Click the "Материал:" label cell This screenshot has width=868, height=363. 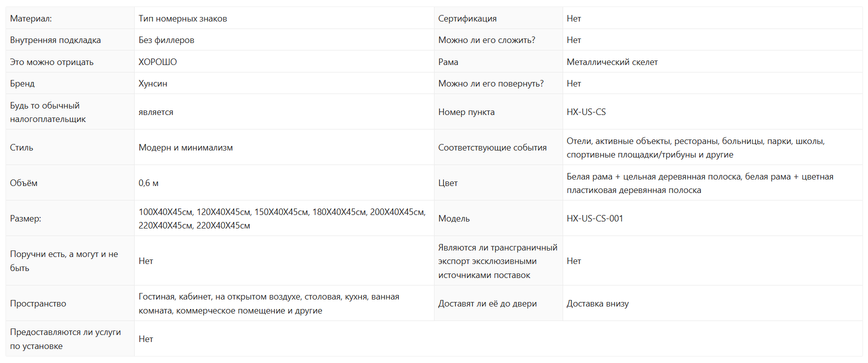pos(31,18)
